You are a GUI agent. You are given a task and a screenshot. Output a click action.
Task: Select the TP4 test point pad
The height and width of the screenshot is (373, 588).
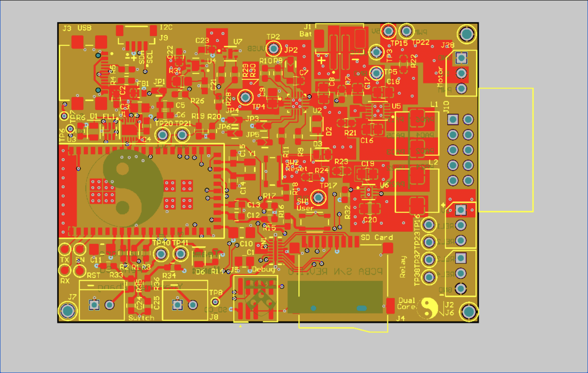tap(245, 97)
